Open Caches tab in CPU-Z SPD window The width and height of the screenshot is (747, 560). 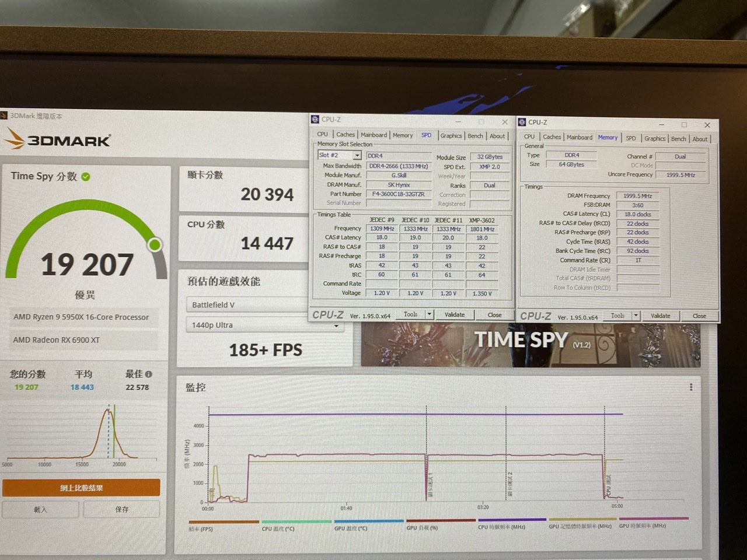coord(345,134)
